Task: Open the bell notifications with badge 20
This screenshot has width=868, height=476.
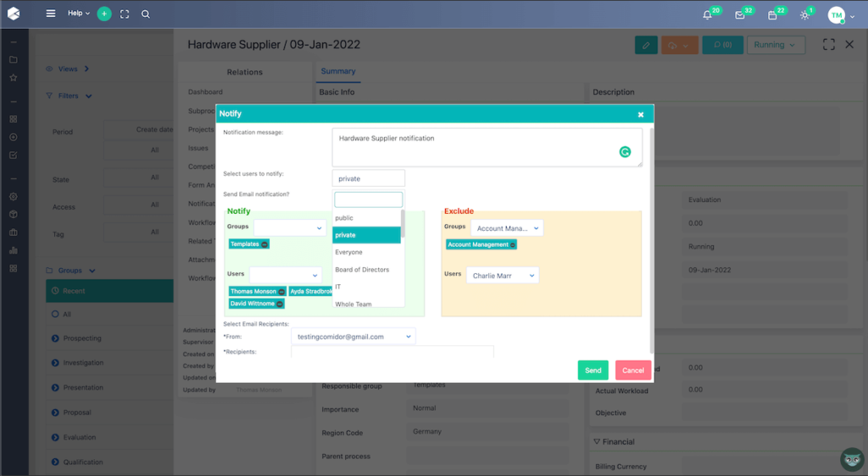Action: click(707, 15)
